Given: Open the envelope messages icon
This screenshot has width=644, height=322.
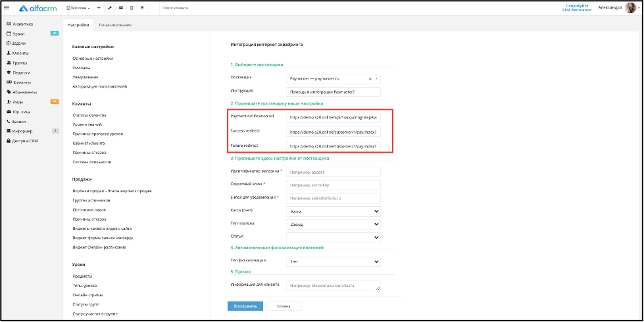Looking at the screenshot, I should pyautogui.click(x=121, y=8).
